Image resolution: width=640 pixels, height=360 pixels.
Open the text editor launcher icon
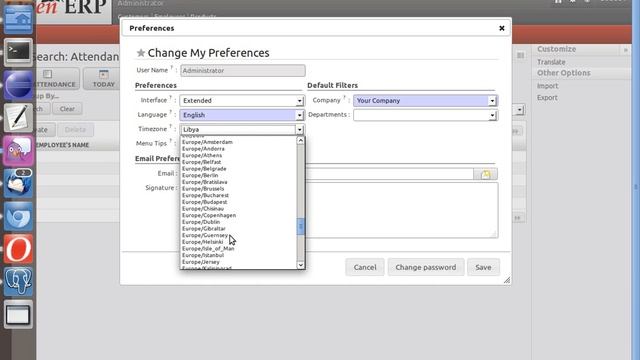pyautogui.click(x=18, y=118)
